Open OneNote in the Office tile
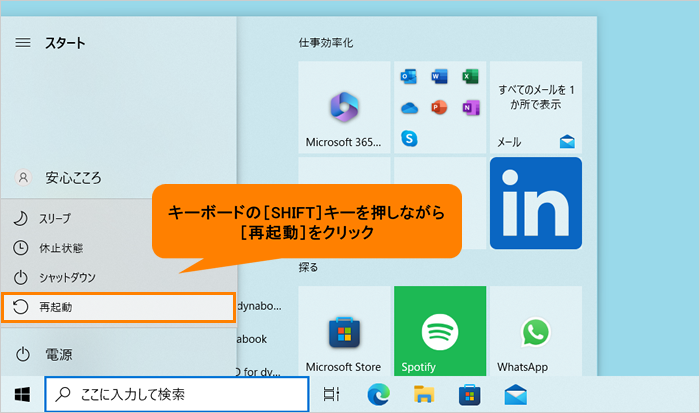Screen dimensions: 700x413 pyautogui.click(x=471, y=108)
